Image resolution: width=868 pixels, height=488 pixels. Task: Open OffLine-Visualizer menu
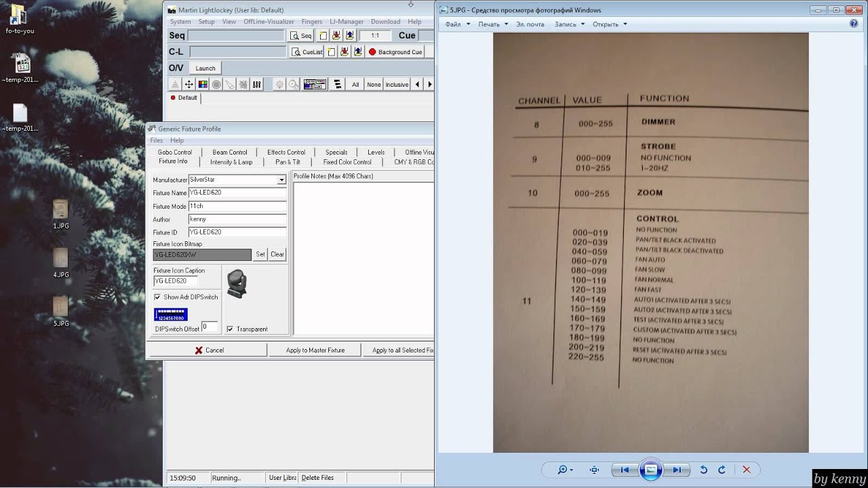click(x=269, y=22)
